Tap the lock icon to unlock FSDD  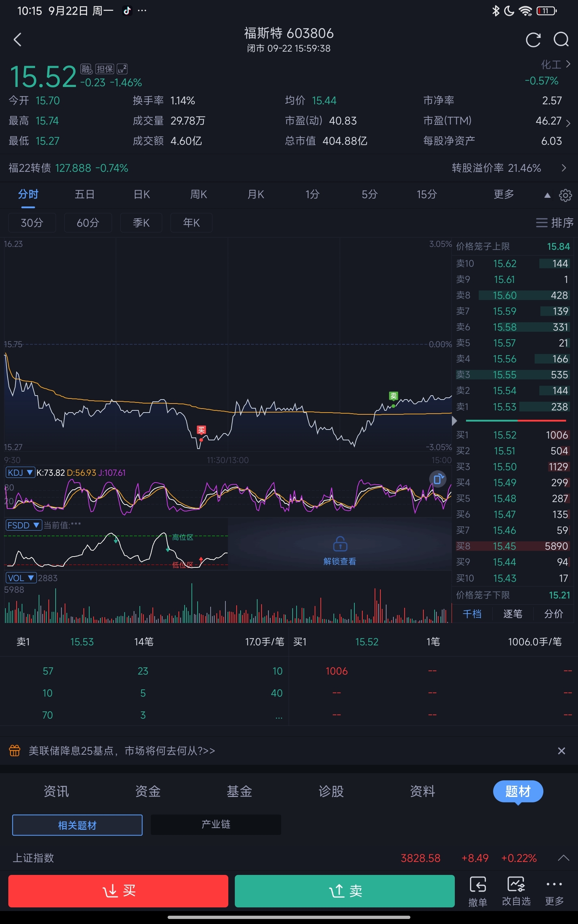340,544
